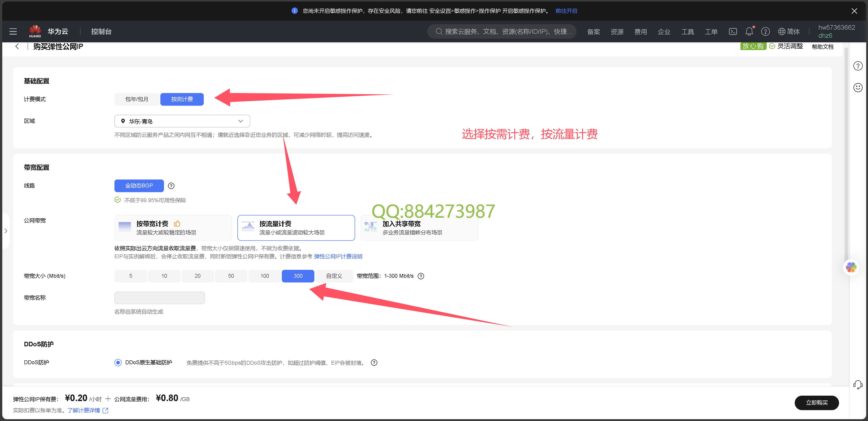
Task: Click the search magnifier icon
Action: click(439, 31)
